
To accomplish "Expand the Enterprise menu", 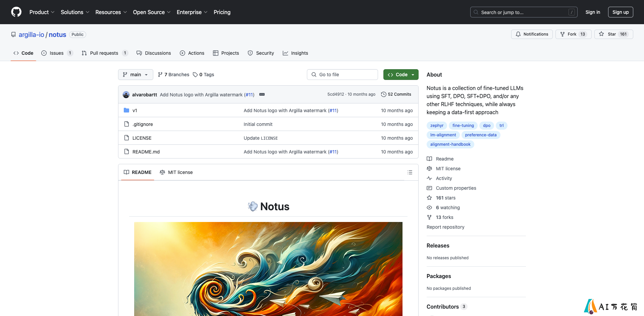I will [192, 12].
